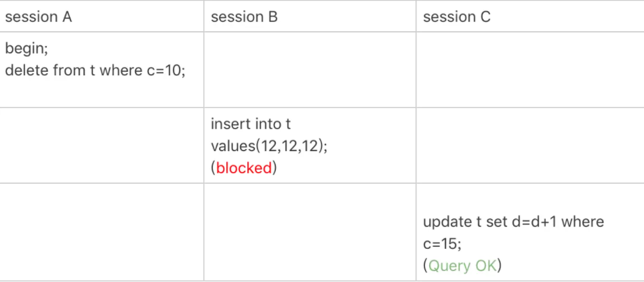Click the empty session B cell beside update statement
Screen dimensions: 644x282
click(x=310, y=232)
